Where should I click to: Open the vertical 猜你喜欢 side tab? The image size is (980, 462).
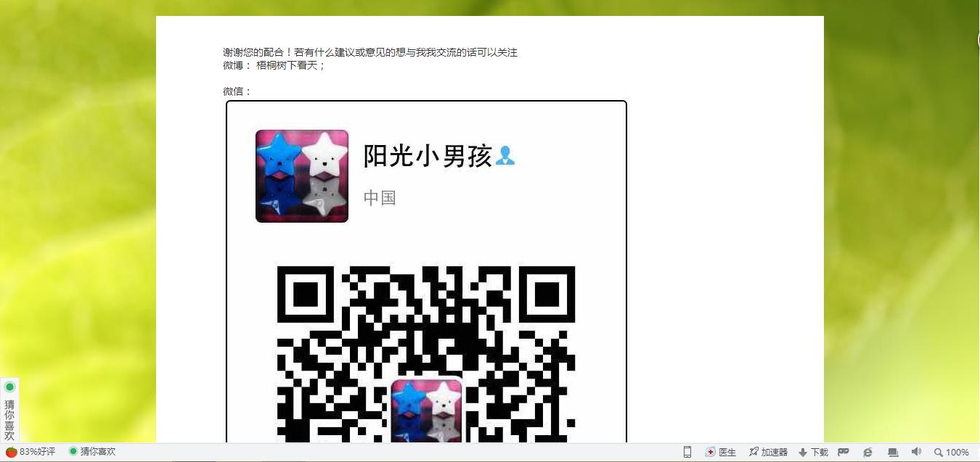click(x=9, y=411)
